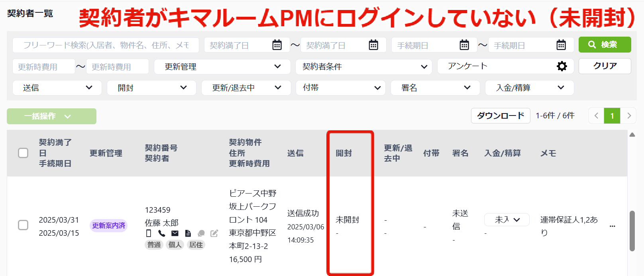The width and height of the screenshot is (644, 276).
Task: Click the green 検索 search button
Action: tap(605, 45)
